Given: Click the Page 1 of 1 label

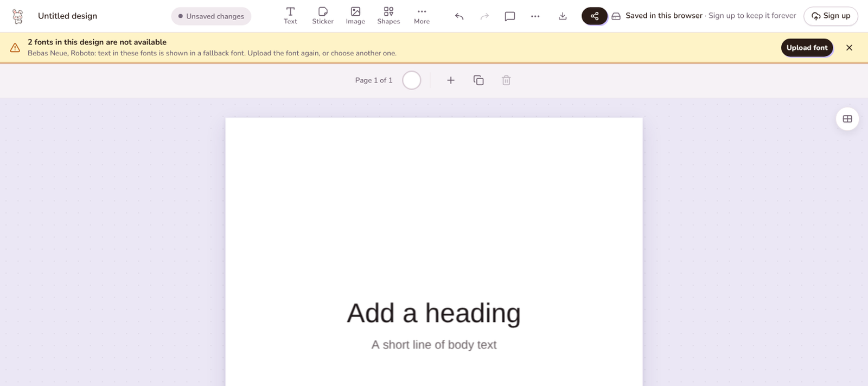Looking at the screenshot, I should 374,80.
